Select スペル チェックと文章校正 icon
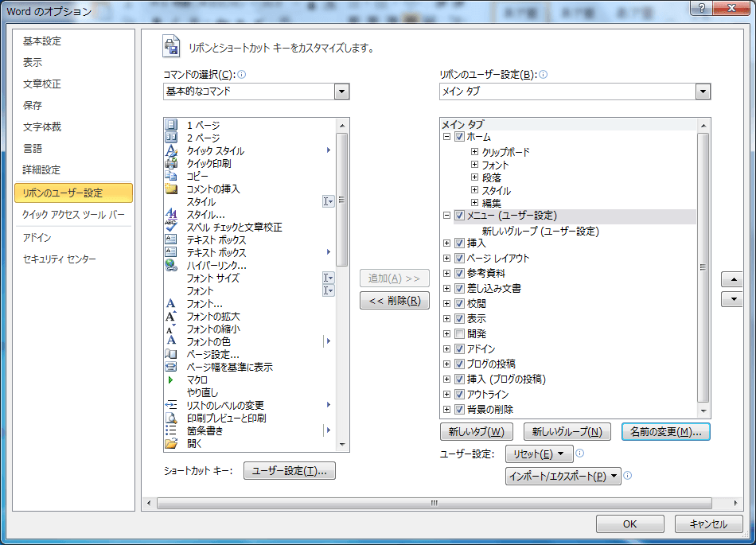Screen dimensions: 756x545 tap(171, 227)
